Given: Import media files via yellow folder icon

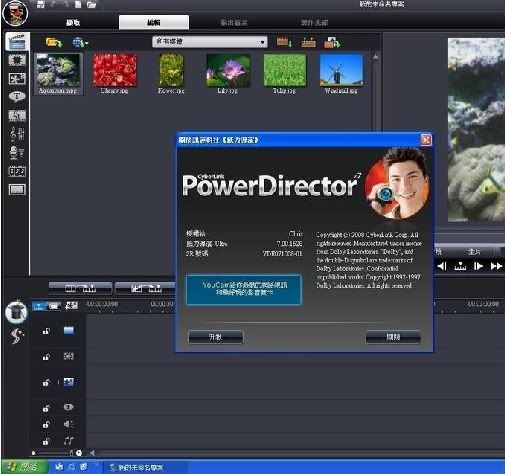Looking at the screenshot, I should [53, 42].
